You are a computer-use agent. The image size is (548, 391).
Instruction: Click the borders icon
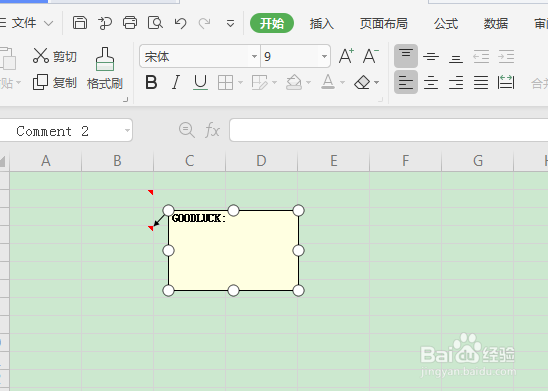click(225, 83)
